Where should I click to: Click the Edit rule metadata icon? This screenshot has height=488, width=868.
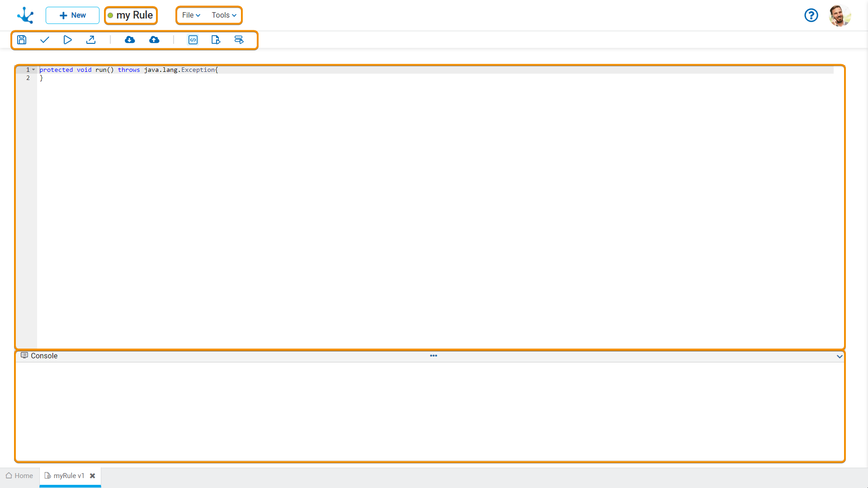(216, 40)
